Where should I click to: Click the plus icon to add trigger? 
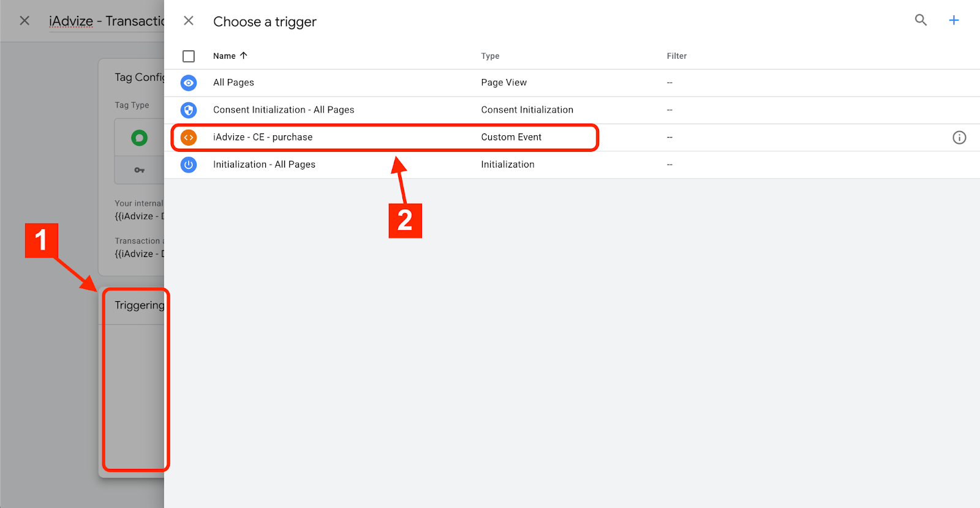coord(954,20)
